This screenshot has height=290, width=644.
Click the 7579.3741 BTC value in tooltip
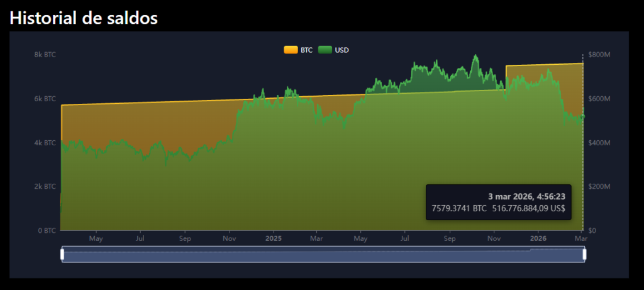(458, 208)
